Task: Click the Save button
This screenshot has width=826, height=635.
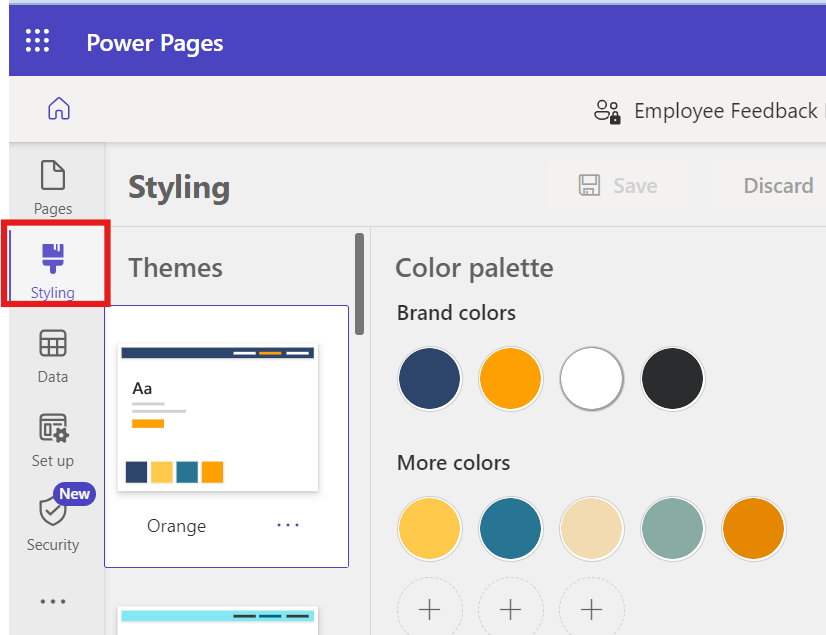Action: pyautogui.click(x=618, y=186)
